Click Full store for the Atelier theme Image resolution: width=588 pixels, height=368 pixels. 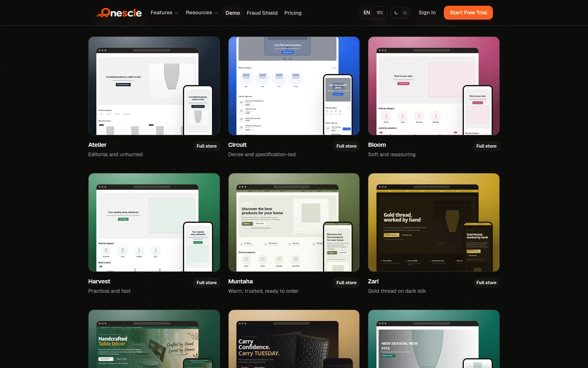(207, 146)
